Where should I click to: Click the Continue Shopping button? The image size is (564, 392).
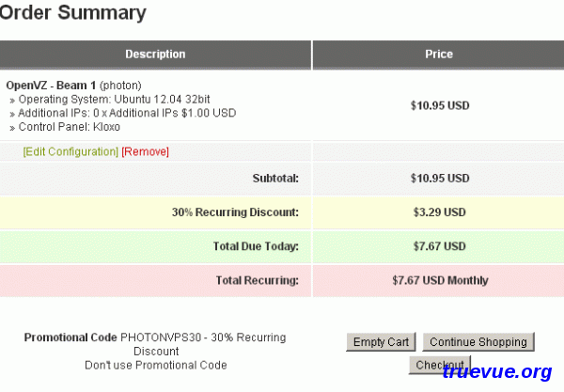coord(478,341)
